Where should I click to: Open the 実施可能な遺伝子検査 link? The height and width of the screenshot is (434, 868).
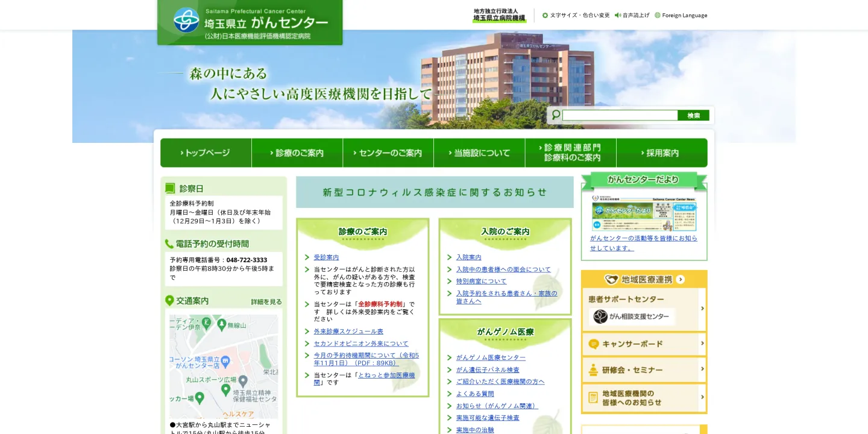(488, 418)
